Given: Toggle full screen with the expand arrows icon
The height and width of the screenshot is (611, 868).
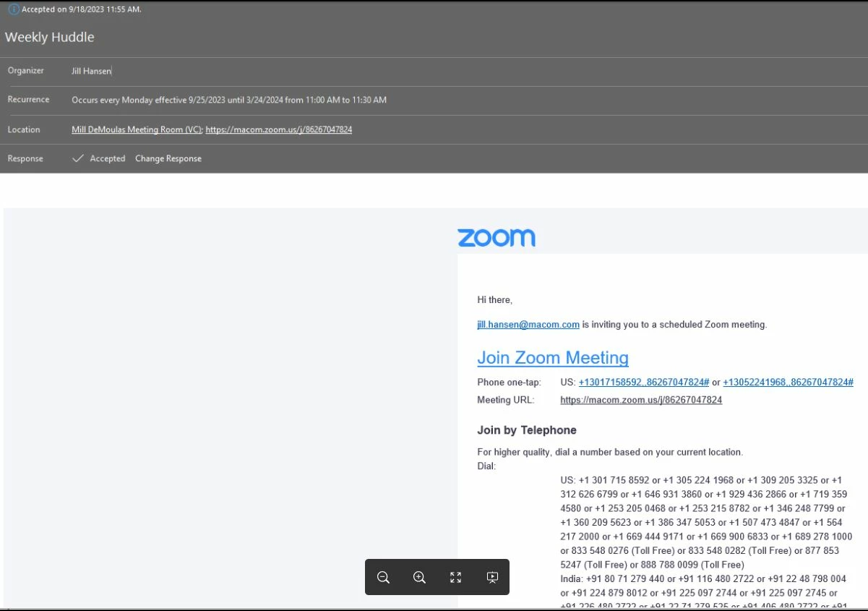Looking at the screenshot, I should [455, 577].
